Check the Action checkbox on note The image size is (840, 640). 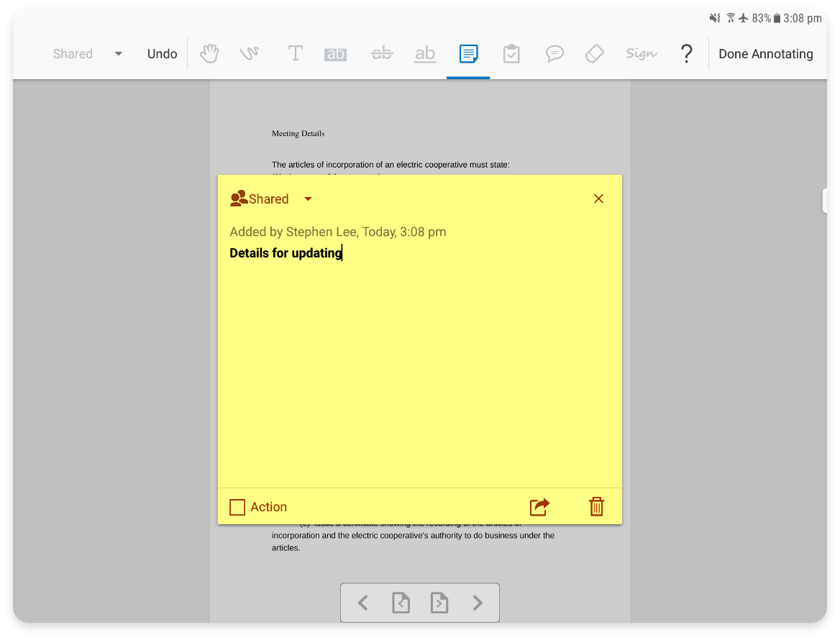pyautogui.click(x=237, y=507)
